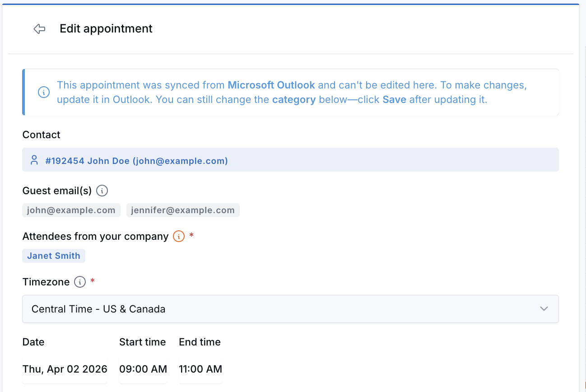
Task: Open the Guest email(s) info tooltip icon
Action: (102, 191)
